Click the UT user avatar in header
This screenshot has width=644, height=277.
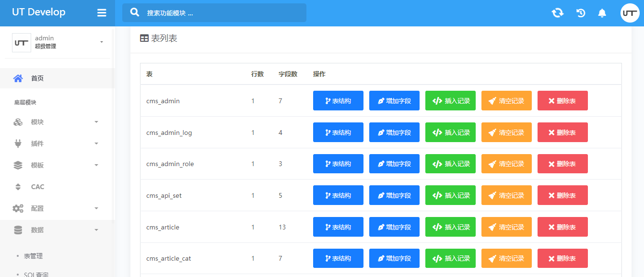pyautogui.click(x=630, y=13)
